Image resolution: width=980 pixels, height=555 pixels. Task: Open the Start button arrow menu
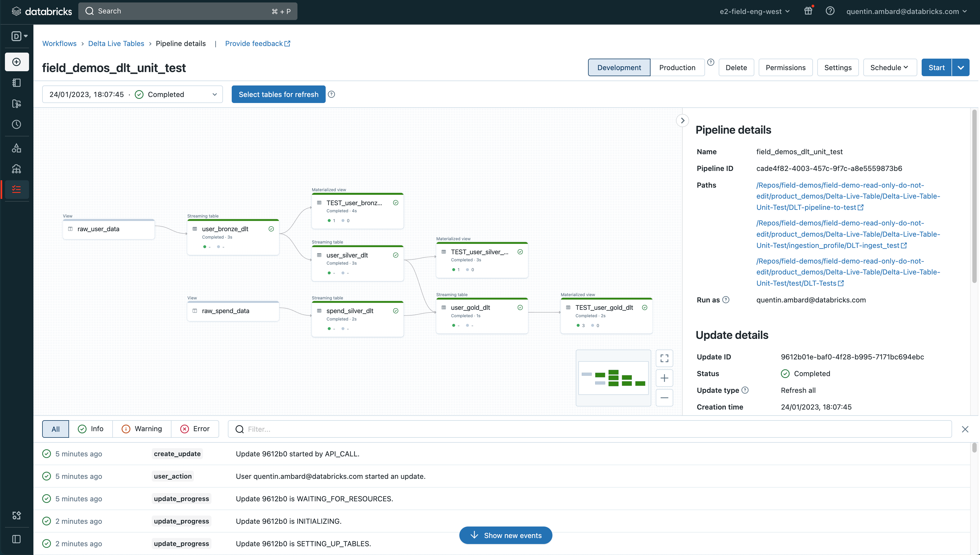click(961, 67)
